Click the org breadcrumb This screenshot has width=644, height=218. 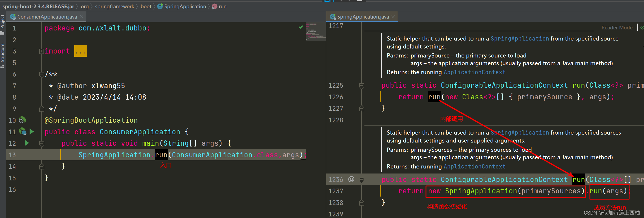point(85,6)
